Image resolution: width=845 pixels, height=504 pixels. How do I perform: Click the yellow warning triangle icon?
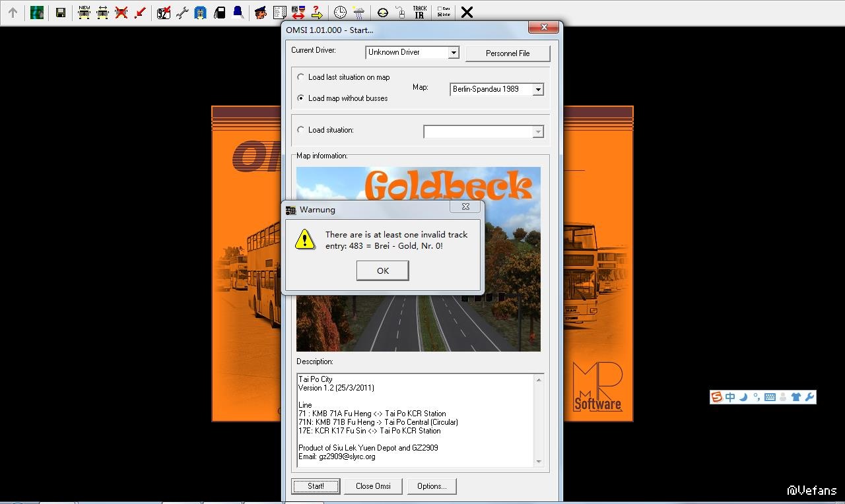coord(305,239)
